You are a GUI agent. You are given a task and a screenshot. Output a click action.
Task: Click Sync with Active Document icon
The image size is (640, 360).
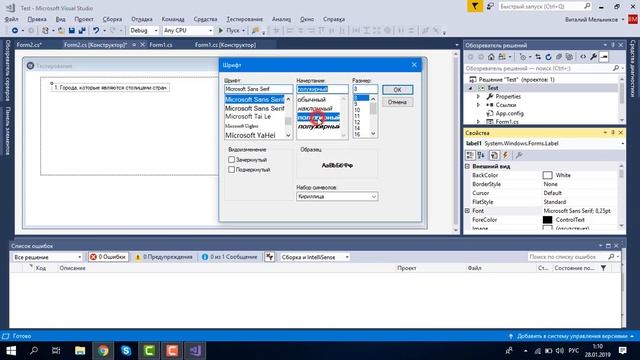tap(538, 57)
